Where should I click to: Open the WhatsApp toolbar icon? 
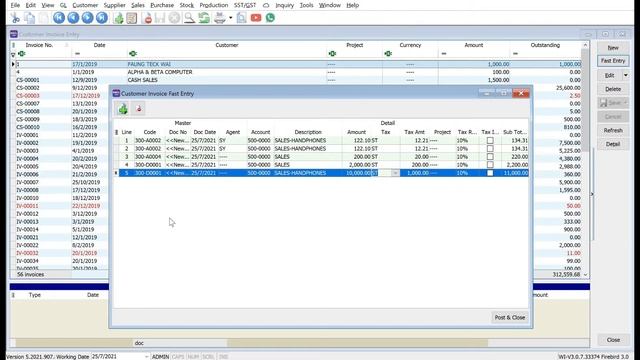(270, 18)
